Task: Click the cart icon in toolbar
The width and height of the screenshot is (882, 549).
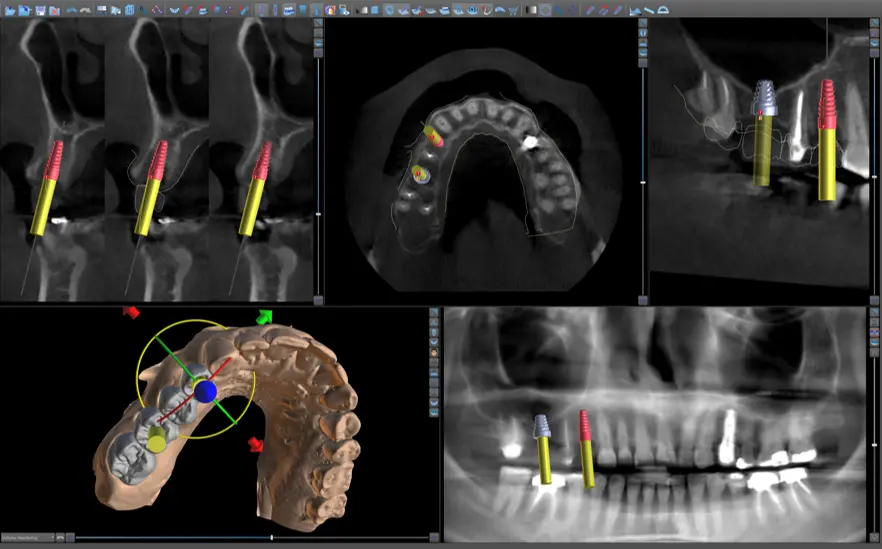Action: pyautogui.click(x=514, y=10)
